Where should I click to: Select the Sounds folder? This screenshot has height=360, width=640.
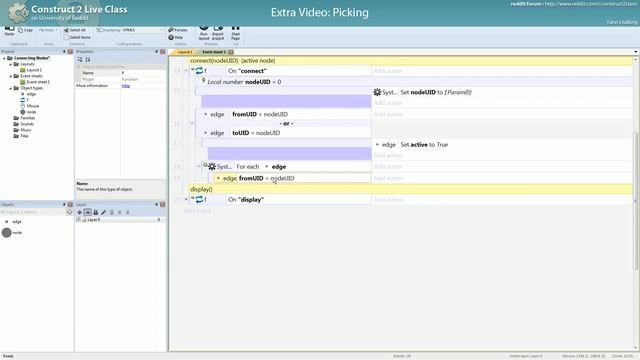pos(24,124)
